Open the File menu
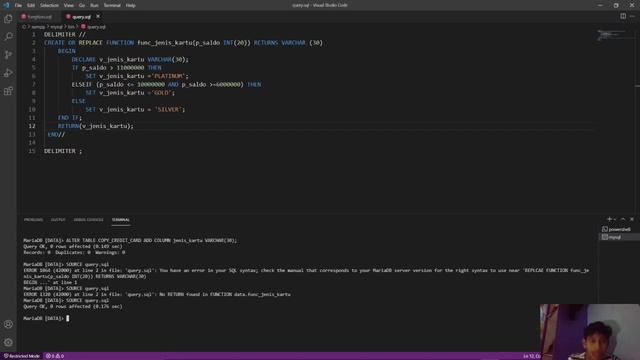The width and height of the screenshot is (640, 360). pyautogui.click(x=18, y=5)
